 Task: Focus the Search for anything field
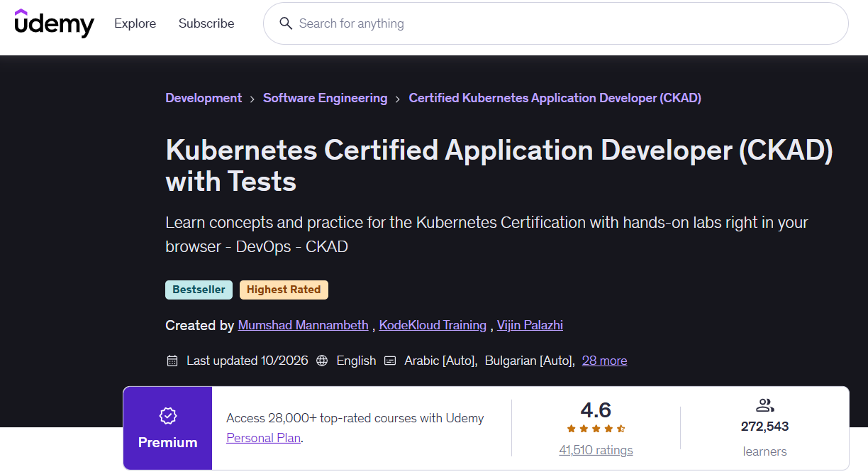[556, 23]
